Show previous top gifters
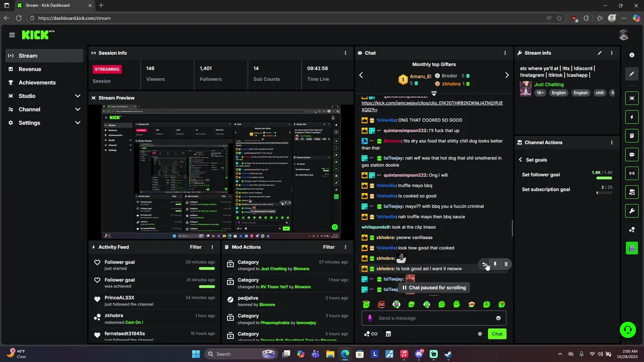Screen dimensions: 644x362 point(361,75)
